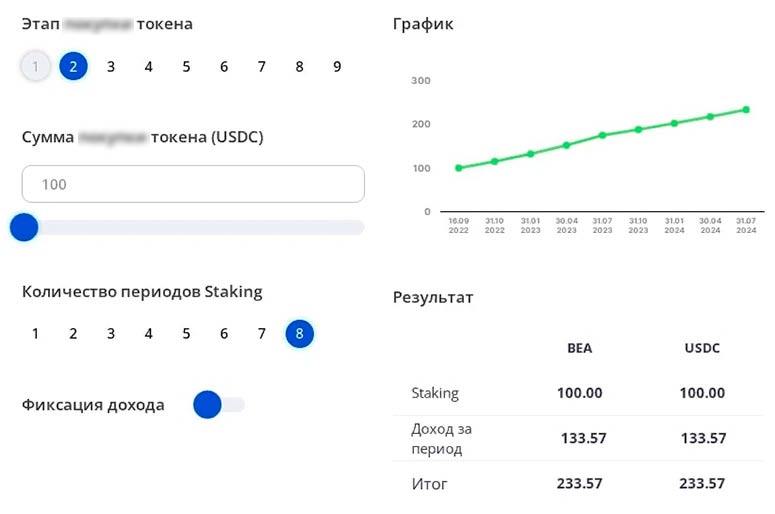Click the selected 8 Staking periods
Image resolution: width=775 pixels, height=514 pixels.
[x=300, y=334]
